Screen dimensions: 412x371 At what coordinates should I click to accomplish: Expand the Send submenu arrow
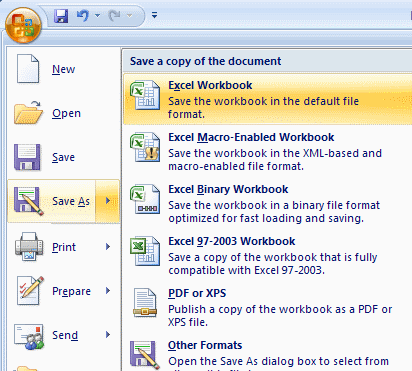108,334
